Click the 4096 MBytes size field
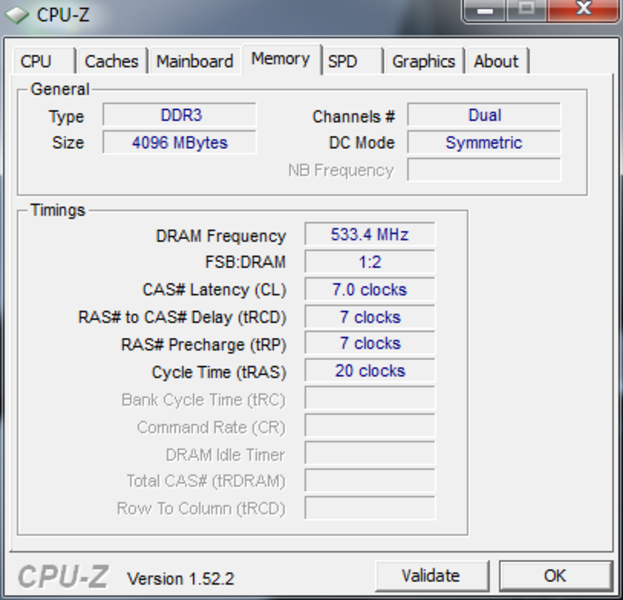 coord(180,142)
